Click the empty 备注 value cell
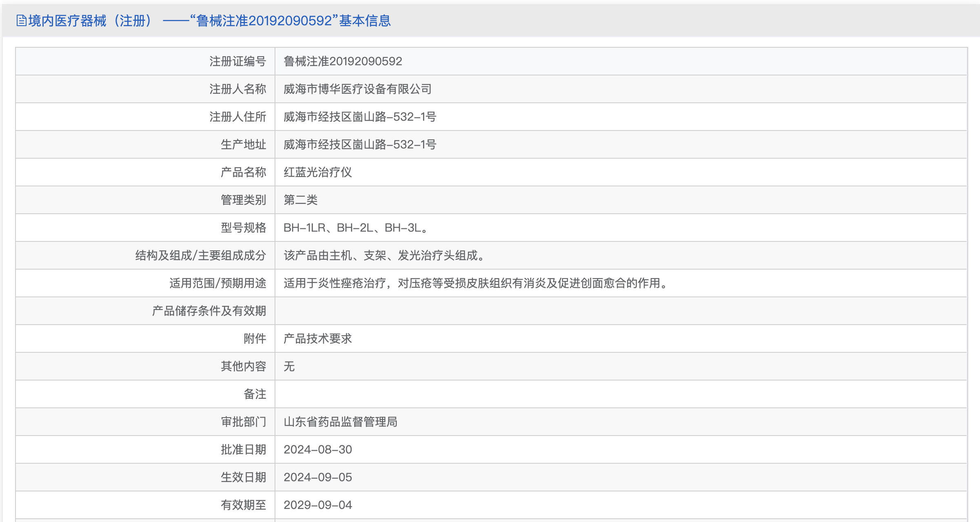This screenshot has width=980, height=522. tap(620, 394)
